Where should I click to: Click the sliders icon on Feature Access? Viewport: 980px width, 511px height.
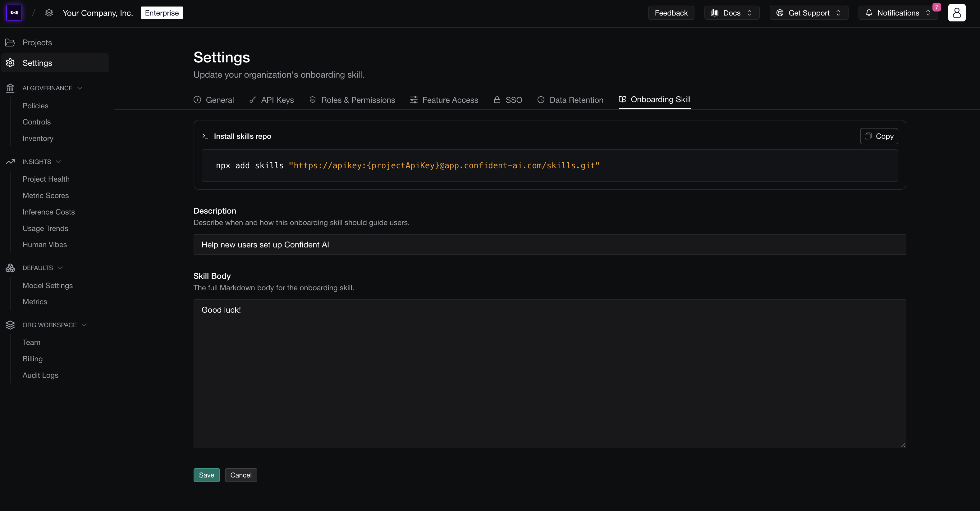(x=414, y=100)
